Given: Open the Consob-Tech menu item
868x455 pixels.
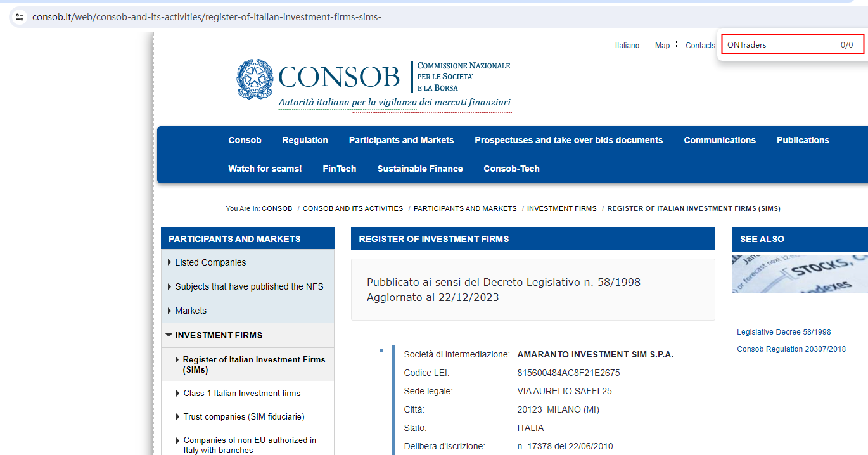Looking at the screenshot, I should pyautogui.click(x=511, y=169).
